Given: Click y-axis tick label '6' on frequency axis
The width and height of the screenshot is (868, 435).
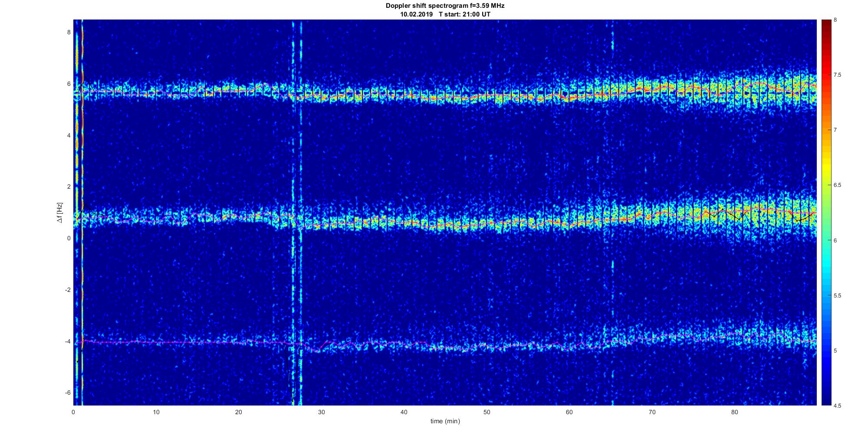Looking at the screenshot, I should (x=69, y=84).
